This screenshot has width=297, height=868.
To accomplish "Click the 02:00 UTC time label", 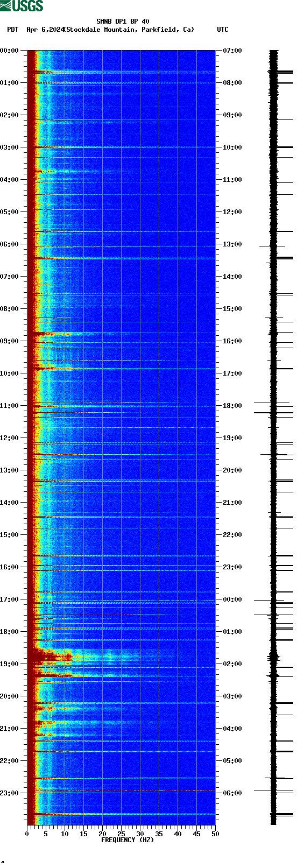I will pos(232,664).
